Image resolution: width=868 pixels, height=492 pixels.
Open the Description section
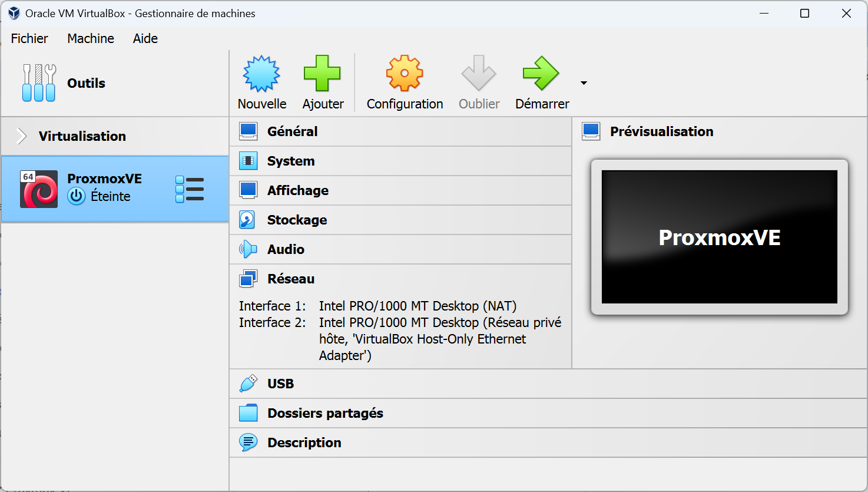pos(304,443)
